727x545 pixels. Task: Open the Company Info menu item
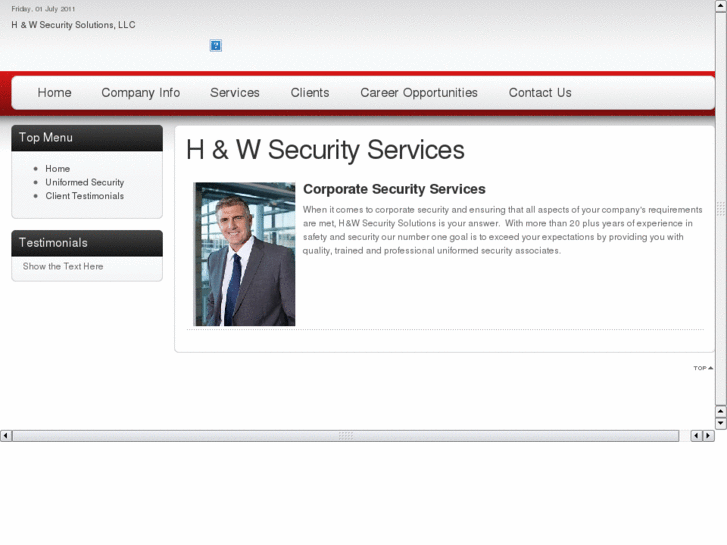click(x=140, y=93)
